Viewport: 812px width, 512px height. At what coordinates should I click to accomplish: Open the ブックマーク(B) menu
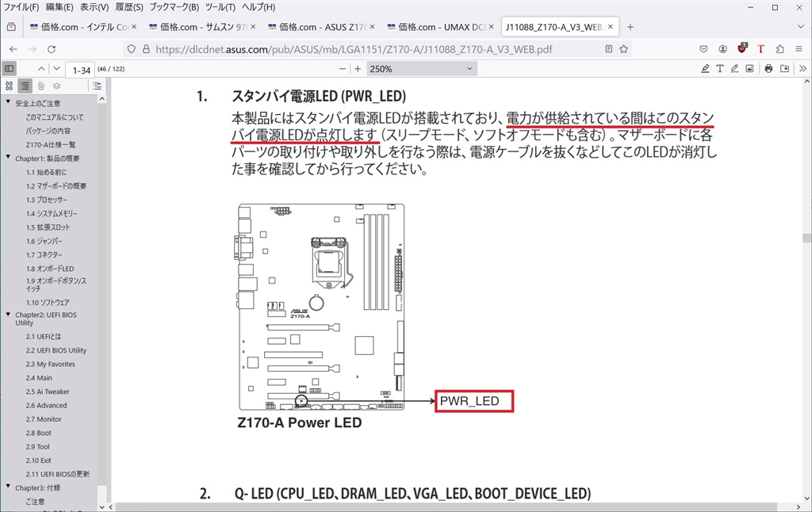[174, 7]
